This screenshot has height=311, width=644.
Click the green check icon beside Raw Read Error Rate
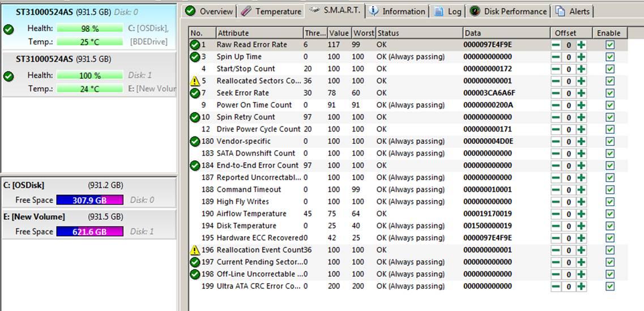pyautogui.click(x=195, y=45)
